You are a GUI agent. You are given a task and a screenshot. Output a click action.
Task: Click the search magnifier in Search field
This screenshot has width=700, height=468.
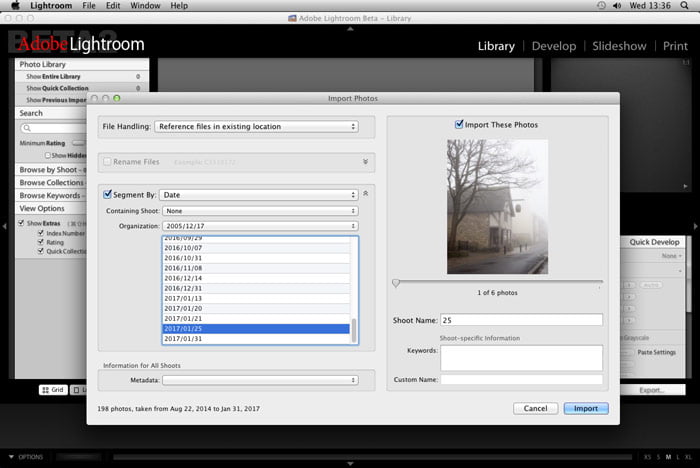click(x=27, y=128)
